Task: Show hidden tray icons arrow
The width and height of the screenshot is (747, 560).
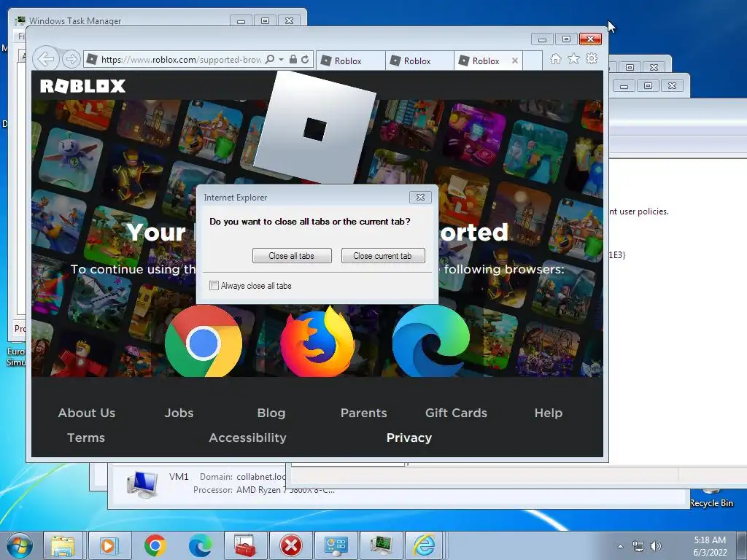Action: 620,546
